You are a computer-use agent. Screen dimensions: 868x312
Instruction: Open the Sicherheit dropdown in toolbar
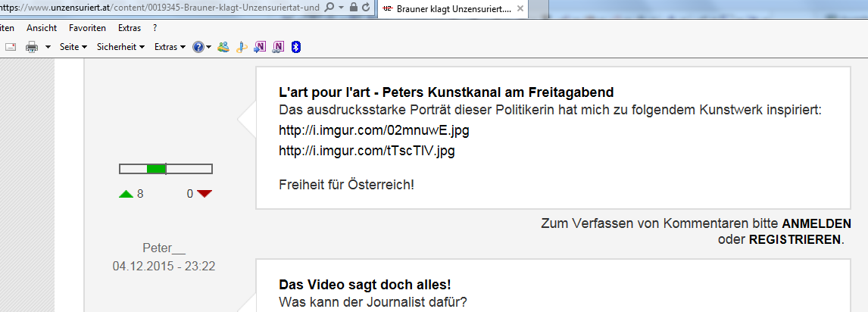coord(120,47)
